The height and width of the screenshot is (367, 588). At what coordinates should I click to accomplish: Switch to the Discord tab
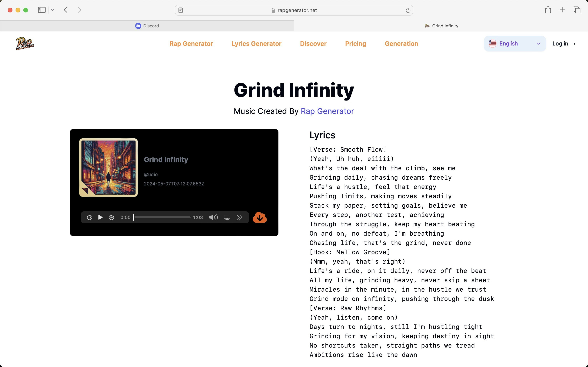pyautogui.click(x=147, y=26)
